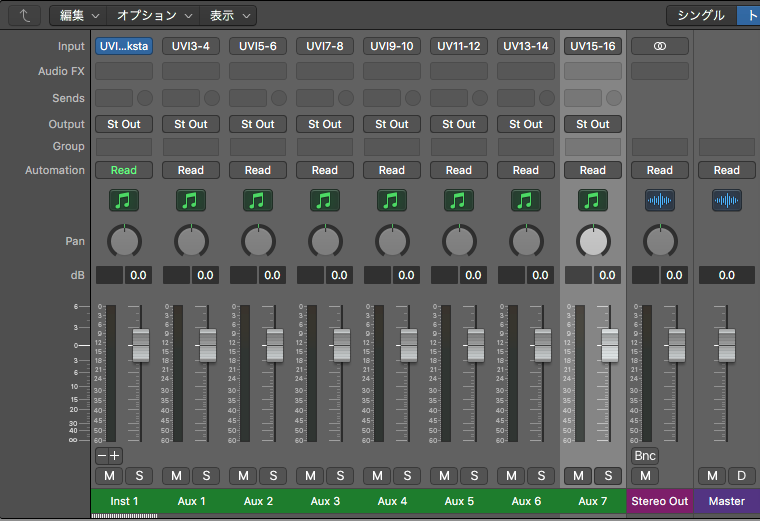Click the Inst 1 volume fader

[141, 346]
